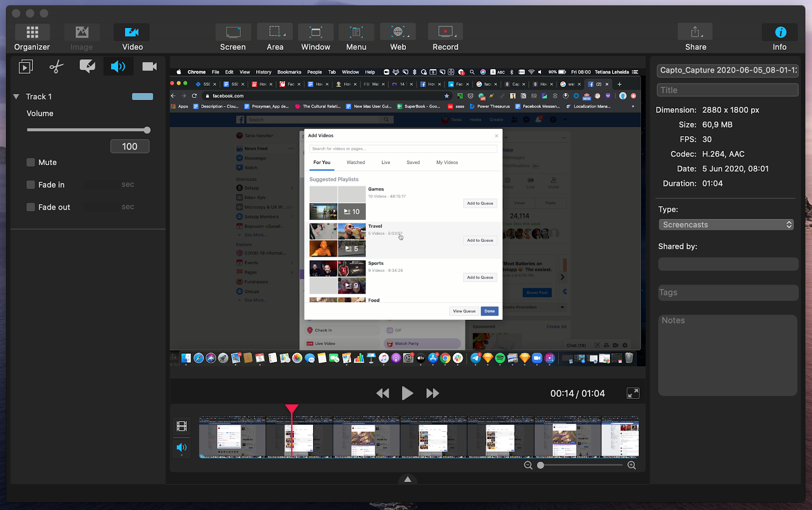
Task: Click the Tags input field
Action: pos(728,293)
